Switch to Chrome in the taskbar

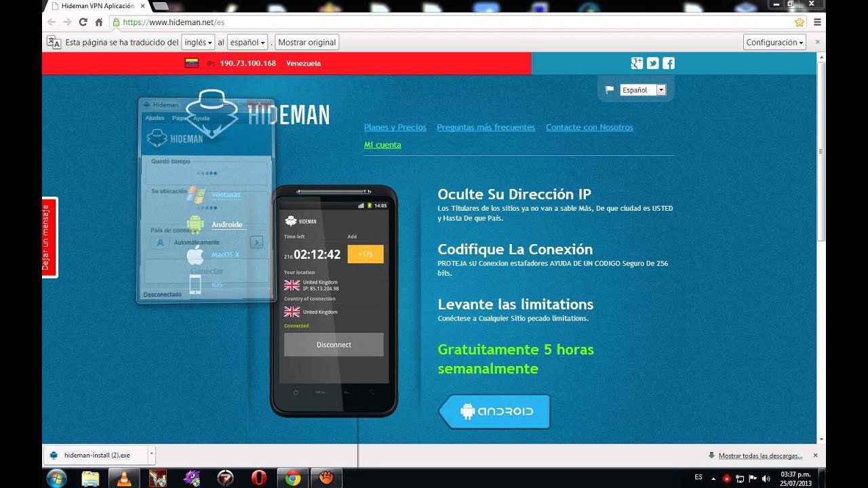(x=293, y=478)
